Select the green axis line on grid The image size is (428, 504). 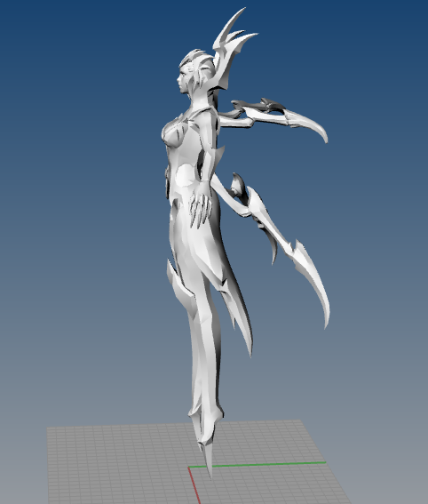(x=257, y=465)
